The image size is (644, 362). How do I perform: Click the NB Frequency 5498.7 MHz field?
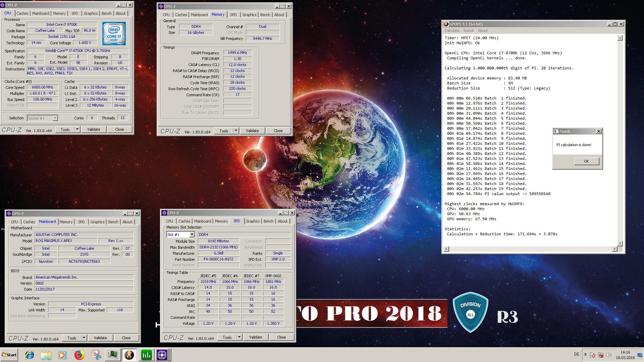point(263,39)
